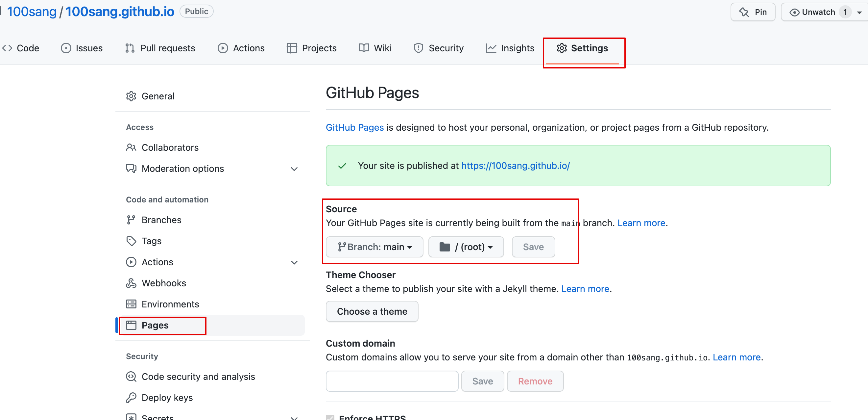
Task: Open the published site link 100sang.github.io
Action: [515, 166]
